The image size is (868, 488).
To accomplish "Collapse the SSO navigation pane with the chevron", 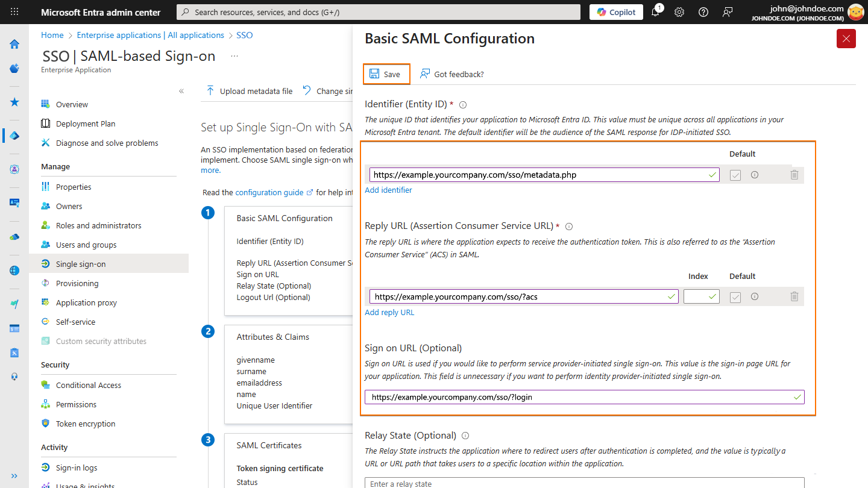I will tap(181, 90).
